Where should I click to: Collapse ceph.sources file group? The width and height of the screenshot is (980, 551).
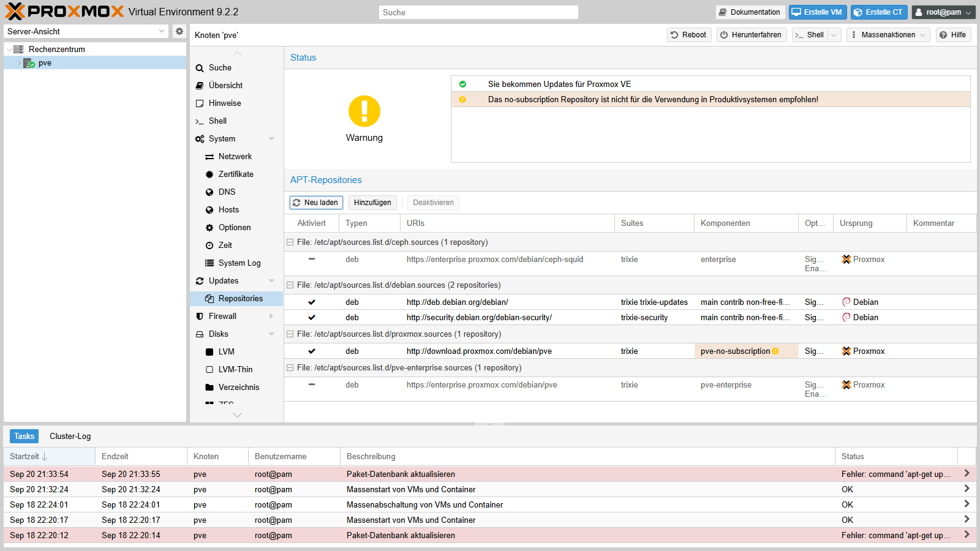click(290, 242)
